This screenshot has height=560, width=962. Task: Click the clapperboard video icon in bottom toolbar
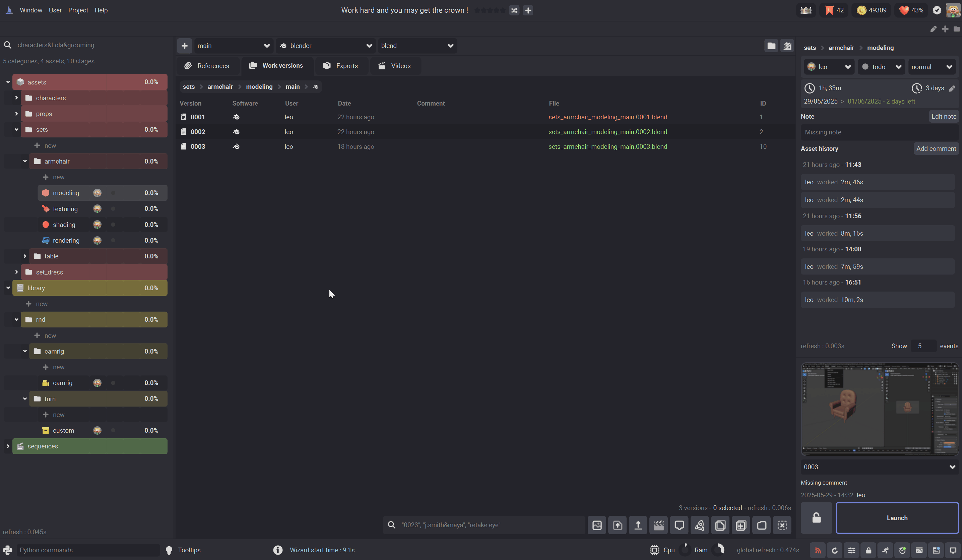658,525
